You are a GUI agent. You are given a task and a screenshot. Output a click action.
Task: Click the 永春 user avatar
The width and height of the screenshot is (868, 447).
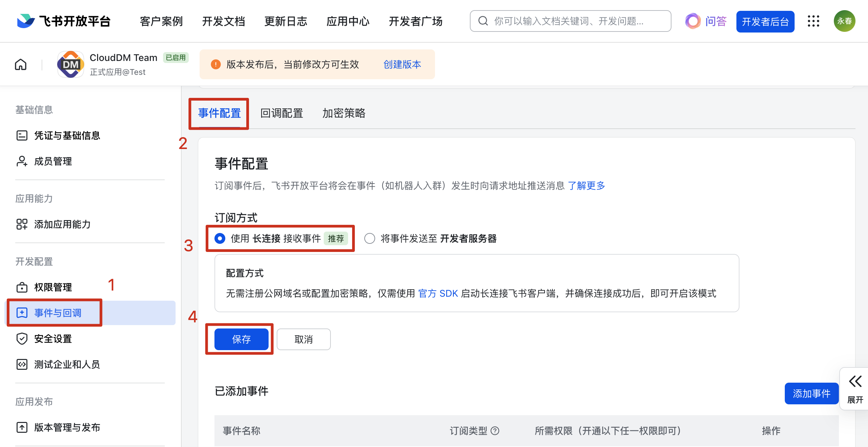[844, 21]
